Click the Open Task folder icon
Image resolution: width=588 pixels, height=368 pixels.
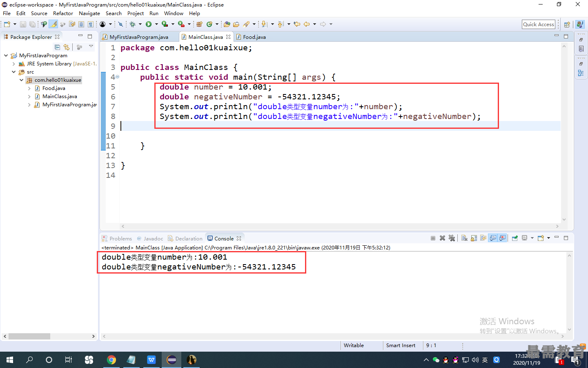click(236, 24)
